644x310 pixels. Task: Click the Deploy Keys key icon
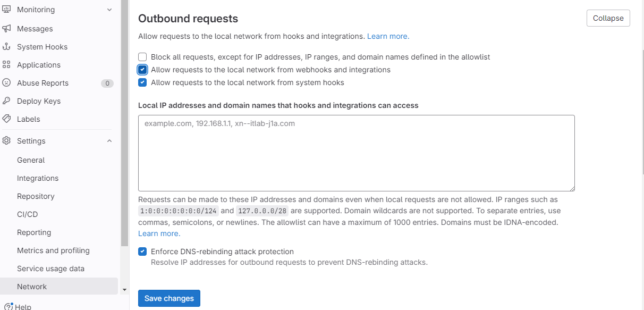coord(6,101)
